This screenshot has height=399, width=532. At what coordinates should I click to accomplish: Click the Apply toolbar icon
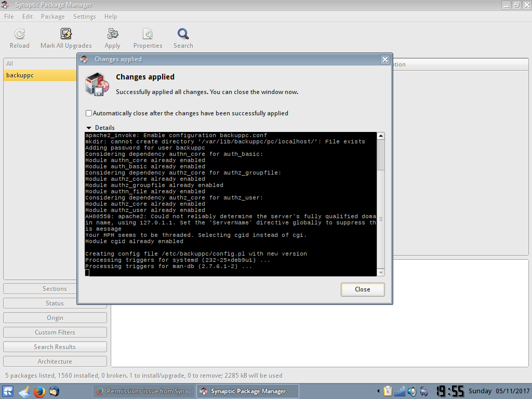[112, 34]
